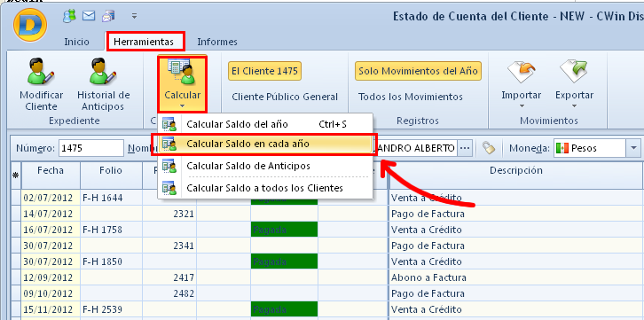
Task: Select folio cell F-H 2539
Action: tap(111, 309)
